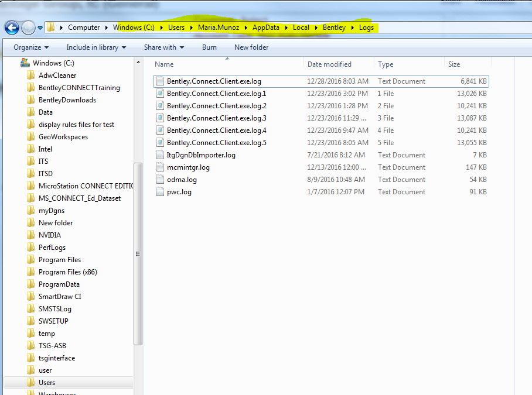Select MicroStation CONNECT EDITION folder
Screen dimensions: 532x395
pos(86,186)
